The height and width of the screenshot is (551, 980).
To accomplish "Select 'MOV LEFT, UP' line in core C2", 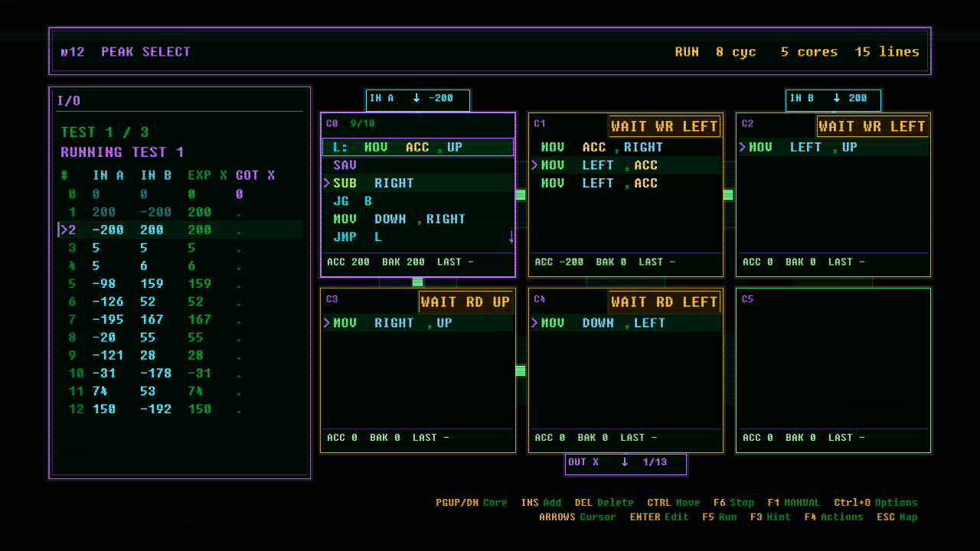I will tap(834, 148).
